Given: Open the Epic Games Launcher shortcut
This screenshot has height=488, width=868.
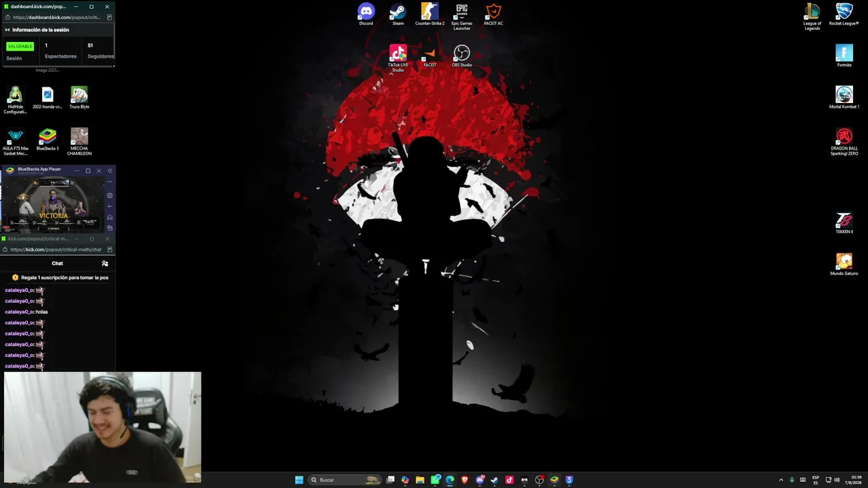Looking at the screenshot, I should point(462,17).
